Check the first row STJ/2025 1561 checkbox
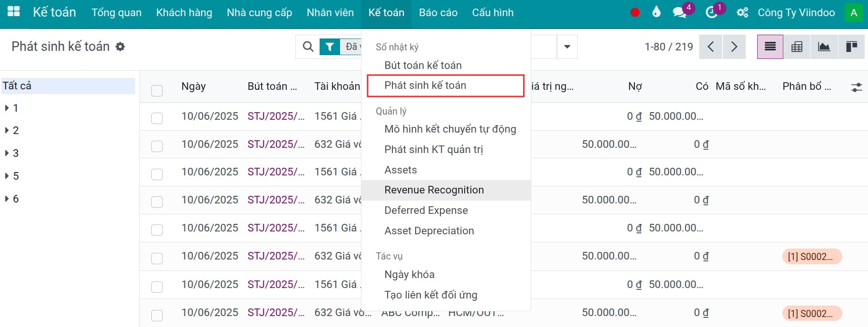 point(157,118)
